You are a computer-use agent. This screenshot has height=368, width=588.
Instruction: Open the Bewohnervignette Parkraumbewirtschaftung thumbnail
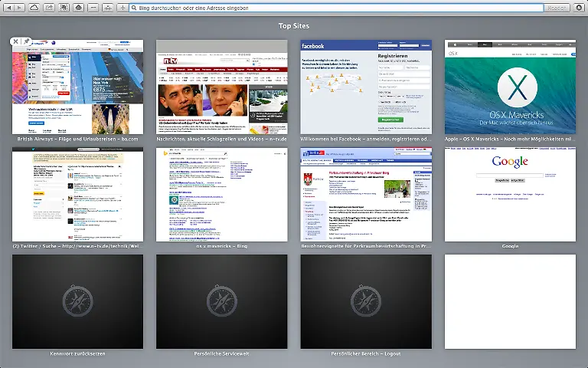366,195
